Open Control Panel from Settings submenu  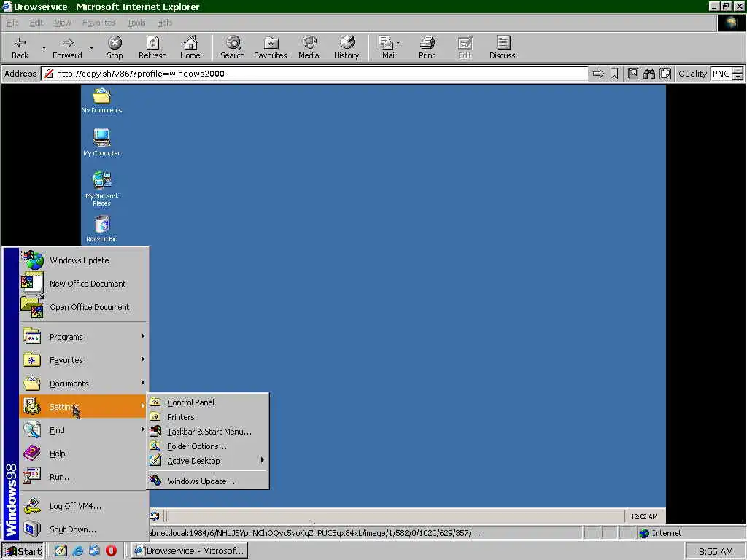tap(208, 402)
